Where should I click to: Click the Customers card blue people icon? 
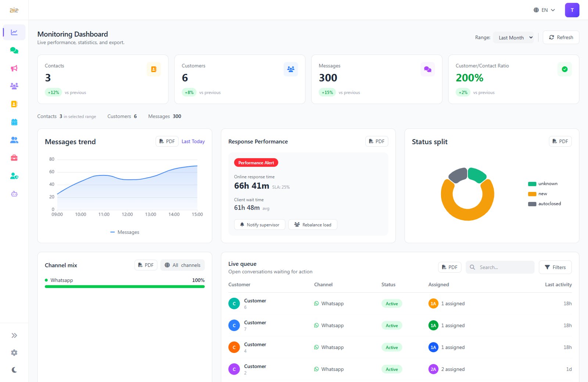tap(291, 69)
